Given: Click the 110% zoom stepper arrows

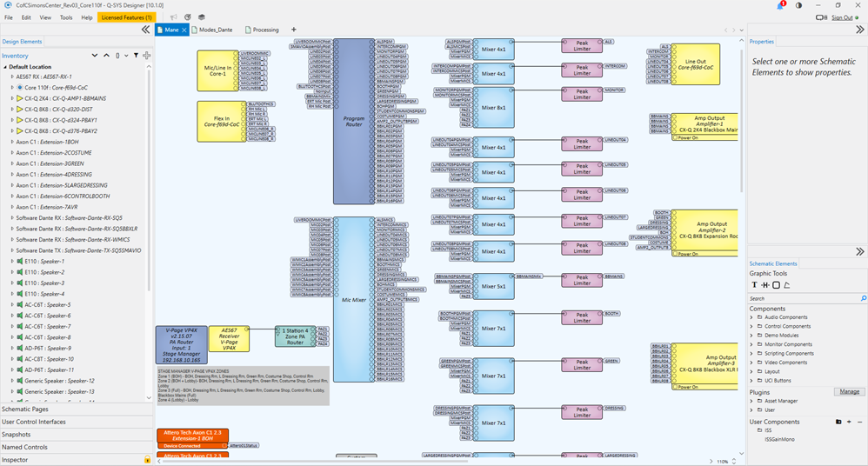Looking at the screenshot, I should [x=735, y=461].
